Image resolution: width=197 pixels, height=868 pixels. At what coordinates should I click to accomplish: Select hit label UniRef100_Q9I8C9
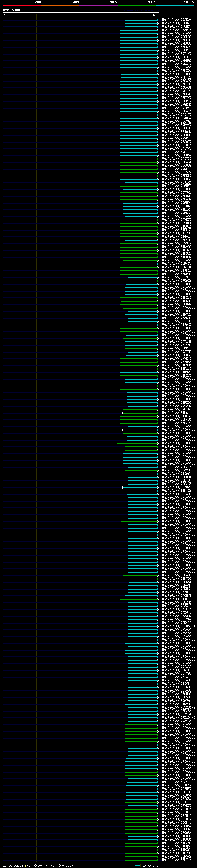tap(177, 667)
